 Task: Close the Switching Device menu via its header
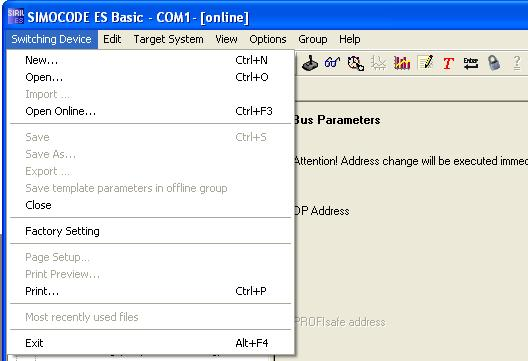pyautogui.click(x=52, y=39)
